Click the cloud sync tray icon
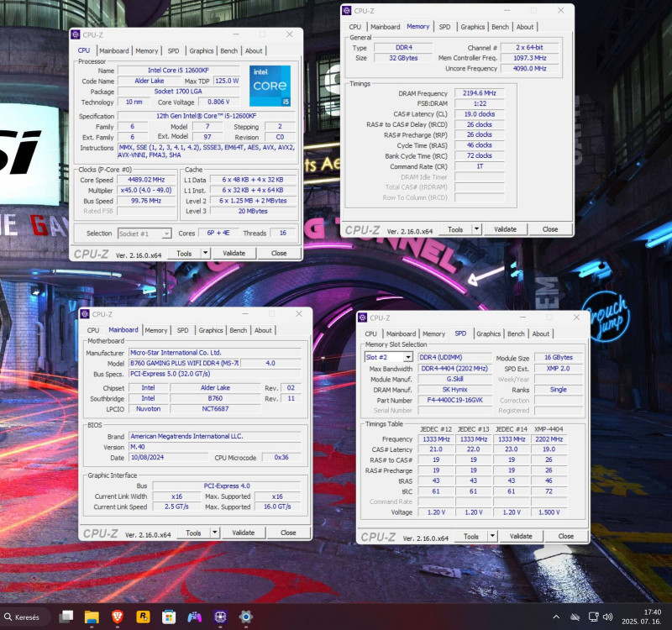Screen dimensions: 672x630 (575, 617)
